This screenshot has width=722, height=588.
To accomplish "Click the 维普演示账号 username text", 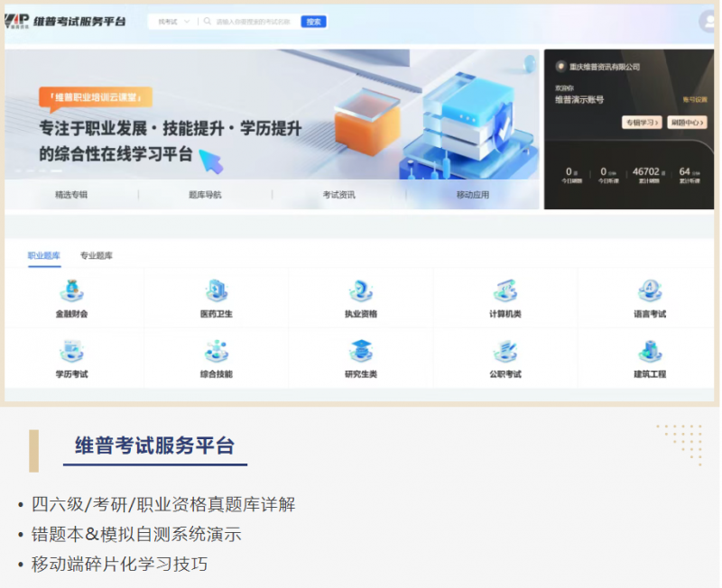I will click(579, 99).
